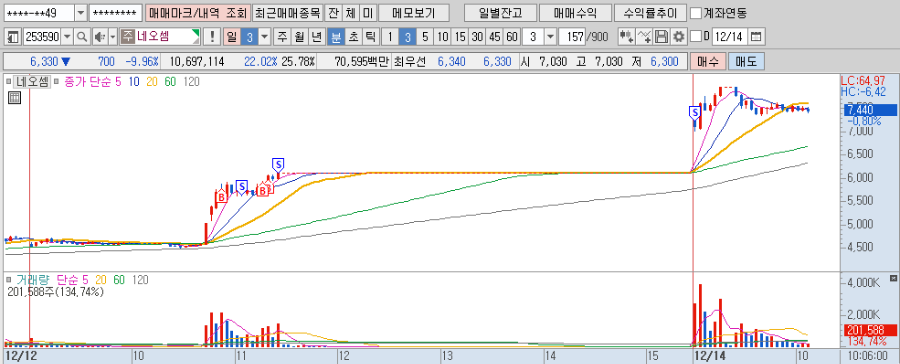
Task: Add line overlay with line-plus icon
Action: point(645,37)
